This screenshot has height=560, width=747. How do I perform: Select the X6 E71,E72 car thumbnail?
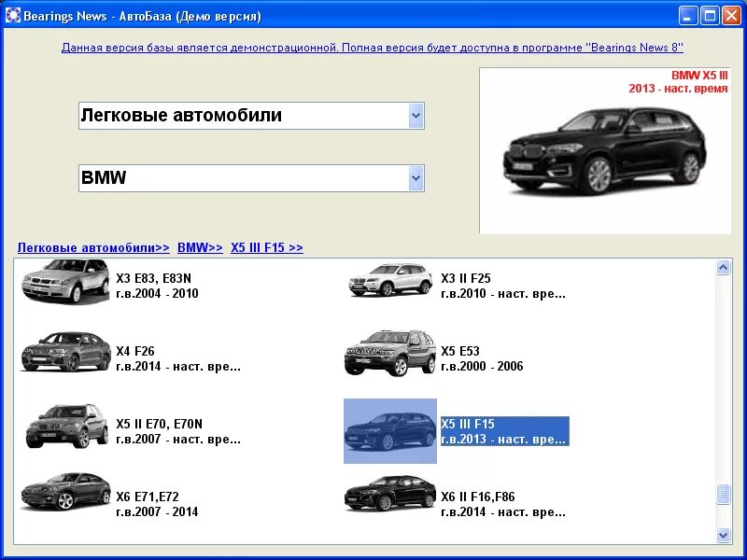coord(65,492)
